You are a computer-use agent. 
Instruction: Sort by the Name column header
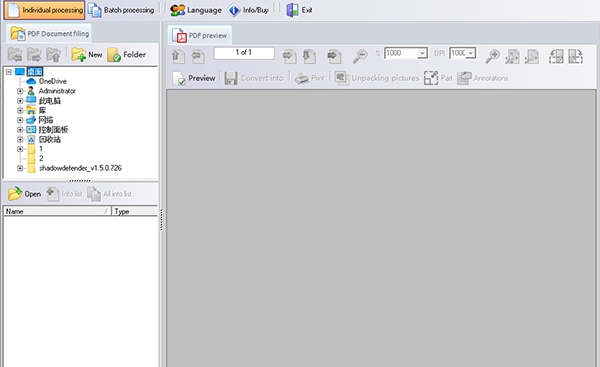pyautogui.click(x=57, y=211)
